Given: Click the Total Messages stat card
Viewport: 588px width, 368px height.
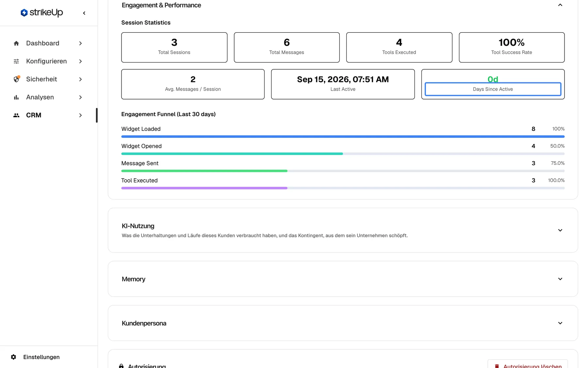Looking at the screenshot, I should [x=286, y=47].
